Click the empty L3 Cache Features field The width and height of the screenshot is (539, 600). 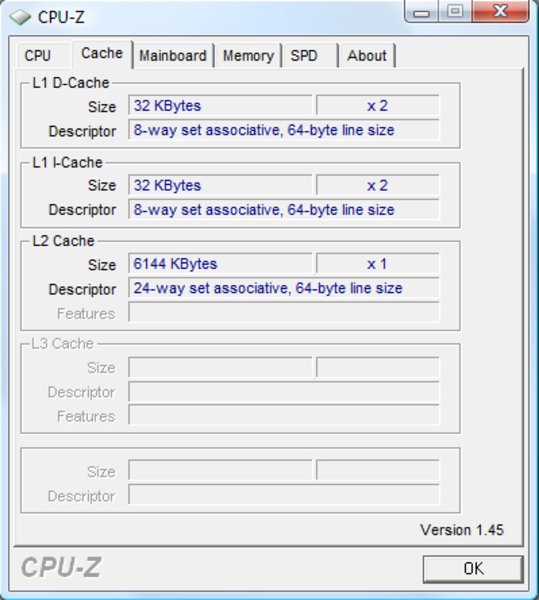coord(283,416)
